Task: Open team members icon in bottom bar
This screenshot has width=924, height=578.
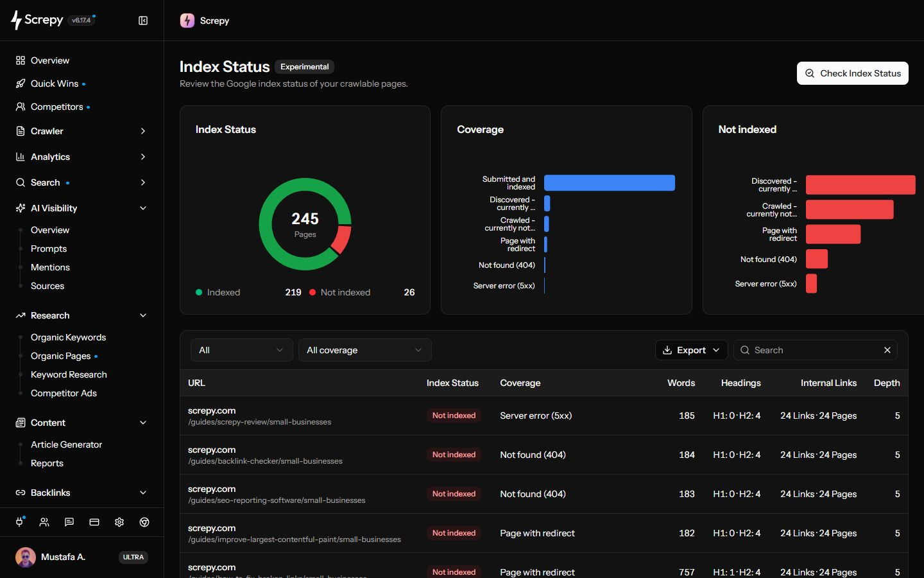Action: [x=44, y=522]
